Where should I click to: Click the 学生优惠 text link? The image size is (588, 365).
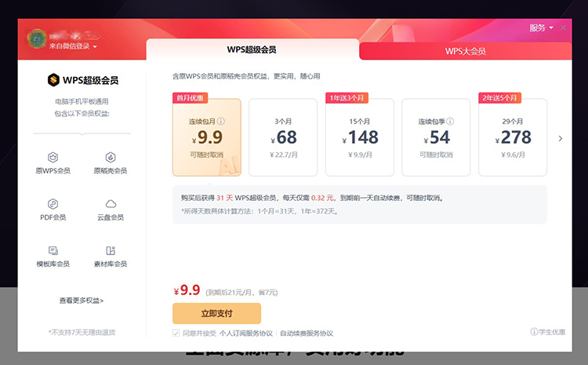pos(552,331)
